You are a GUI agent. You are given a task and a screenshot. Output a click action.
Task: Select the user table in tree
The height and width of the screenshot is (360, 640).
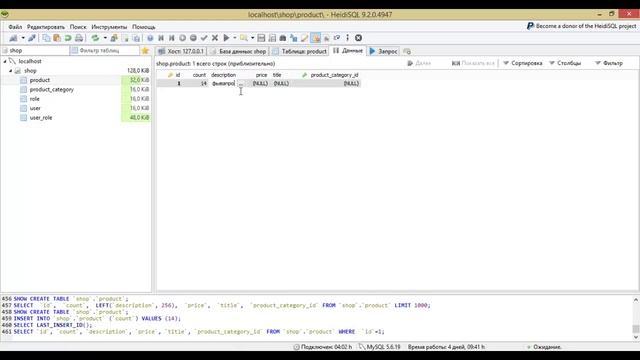point(35,108)
